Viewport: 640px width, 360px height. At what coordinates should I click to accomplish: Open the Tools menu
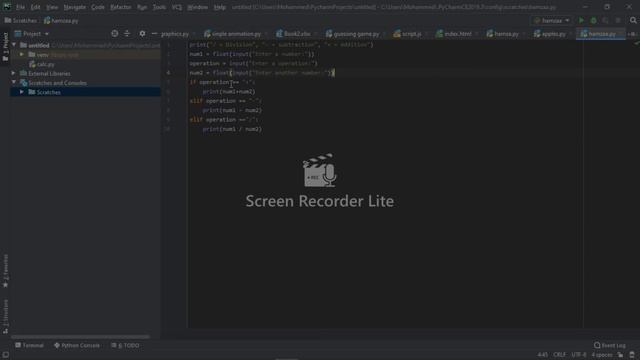[159, 7]
